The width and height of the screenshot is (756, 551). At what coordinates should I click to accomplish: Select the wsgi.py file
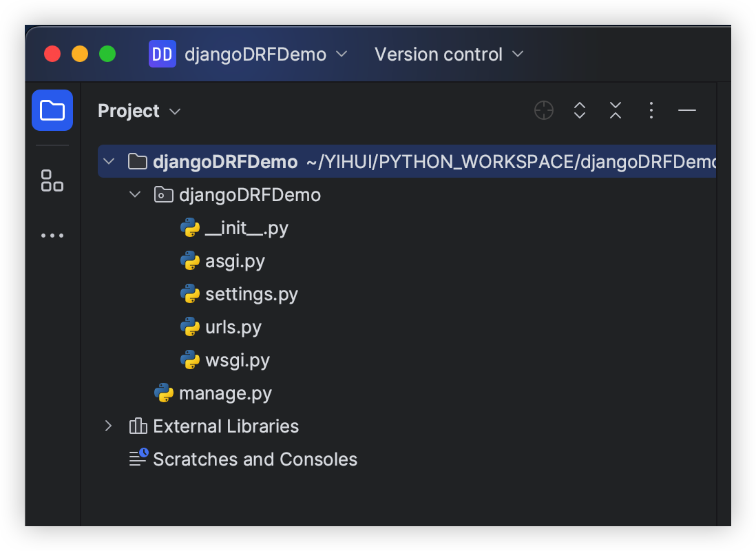[x=237, y=360]
